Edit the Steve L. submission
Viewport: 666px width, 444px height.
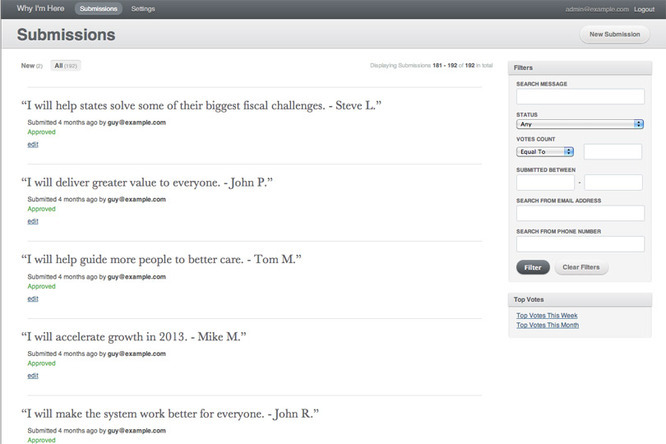click(x=33, y=144)
